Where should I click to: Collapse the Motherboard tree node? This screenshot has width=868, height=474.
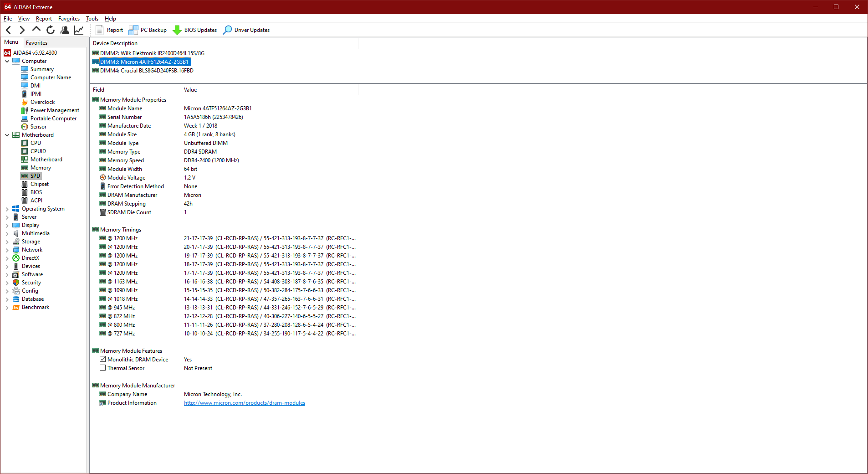(7, 135)
